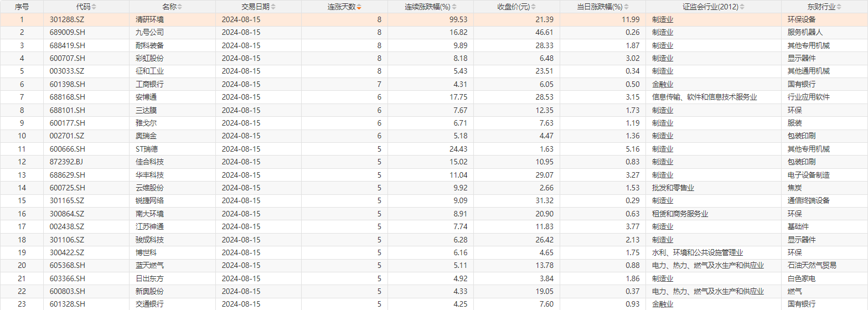Click stock code 688419.SH
This screenshot has width=868, height=310.
coord(66,45)
